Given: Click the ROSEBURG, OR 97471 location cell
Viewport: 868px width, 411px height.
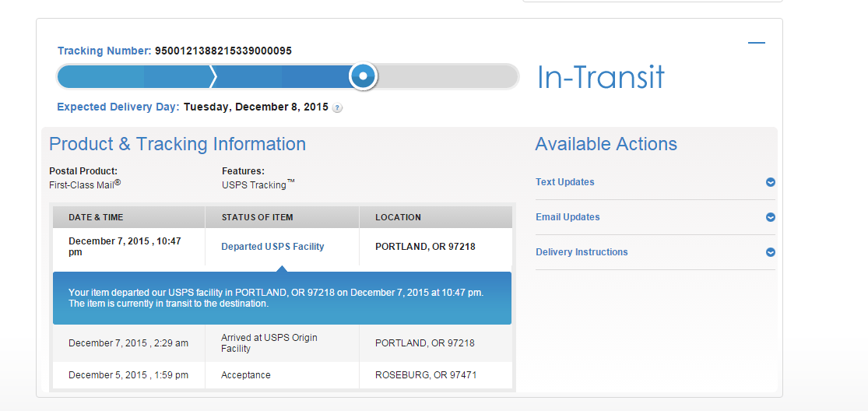Looking at the screenshot, I should 425,375.
